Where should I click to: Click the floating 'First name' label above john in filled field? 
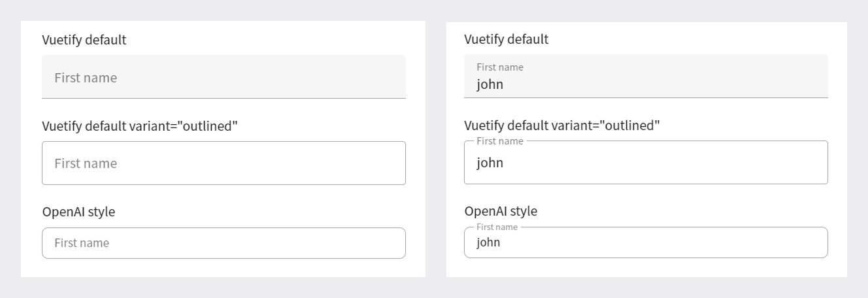(x=500, y=67)
